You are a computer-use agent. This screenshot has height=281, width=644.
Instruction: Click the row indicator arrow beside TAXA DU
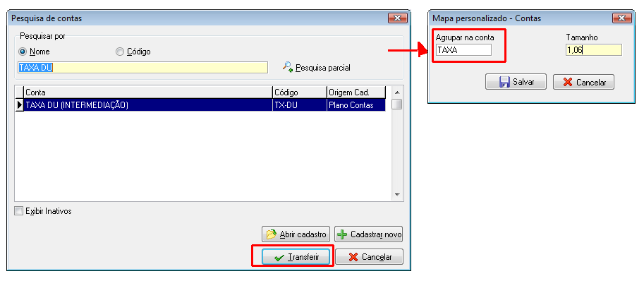19,105
